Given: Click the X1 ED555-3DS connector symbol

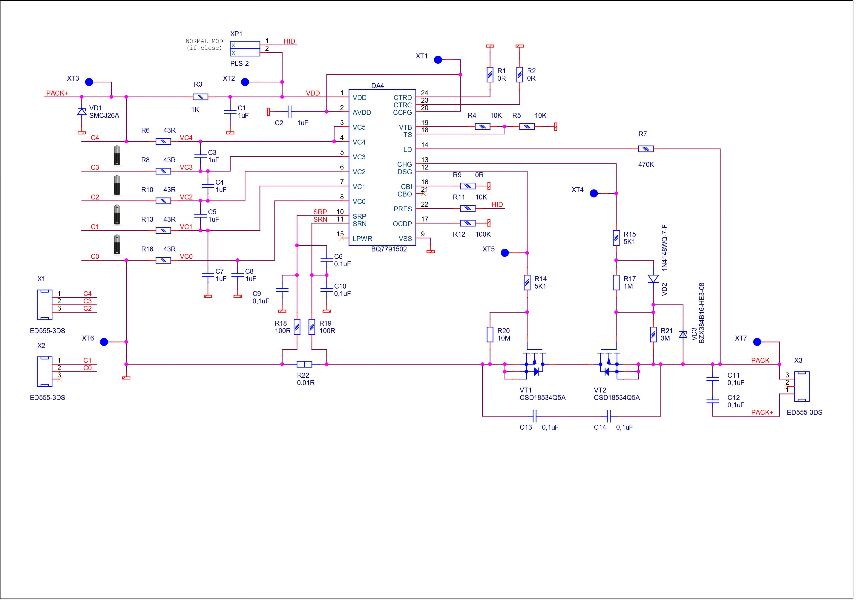Looking at the screenshot, I should (x=45, y=305).
